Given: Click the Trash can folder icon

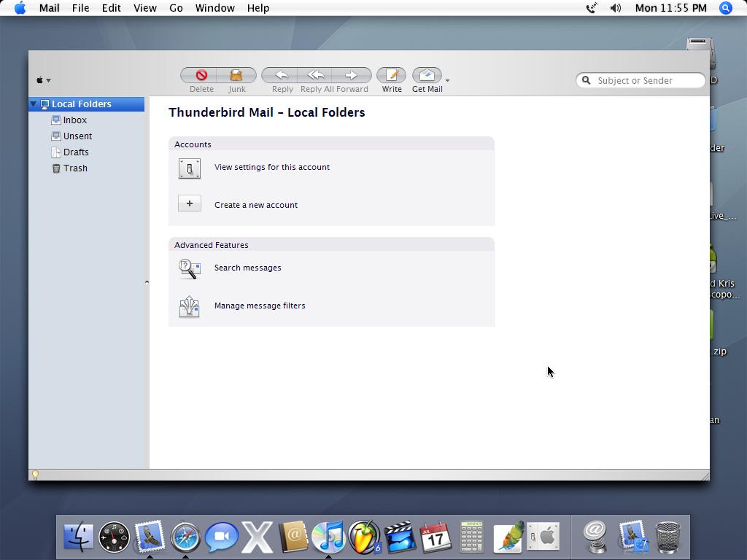Looking at the screenshot, I should (56, 168).
